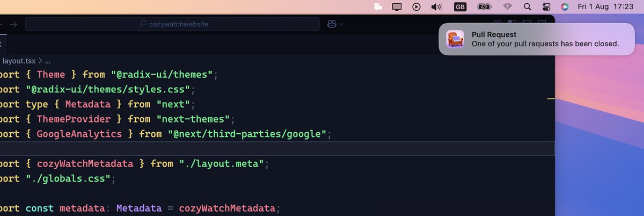
Task: Click the "@next/third-parties/google" string
Action: pos(247,134)
